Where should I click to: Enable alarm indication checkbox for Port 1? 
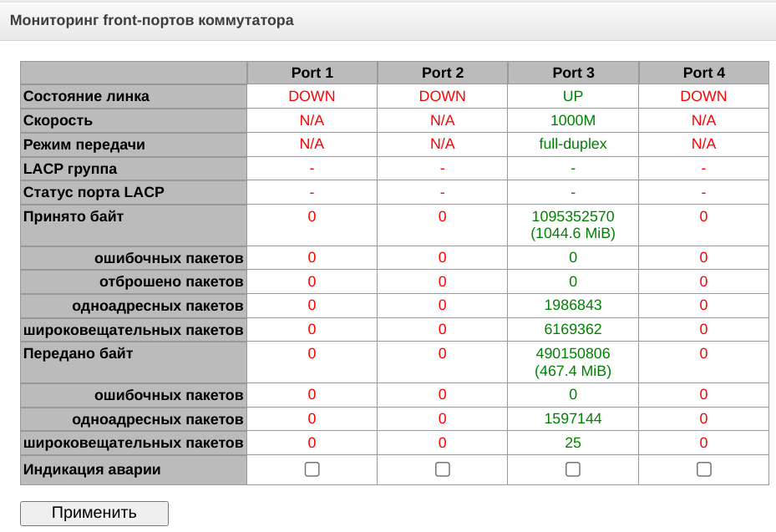tap(312, 469)
